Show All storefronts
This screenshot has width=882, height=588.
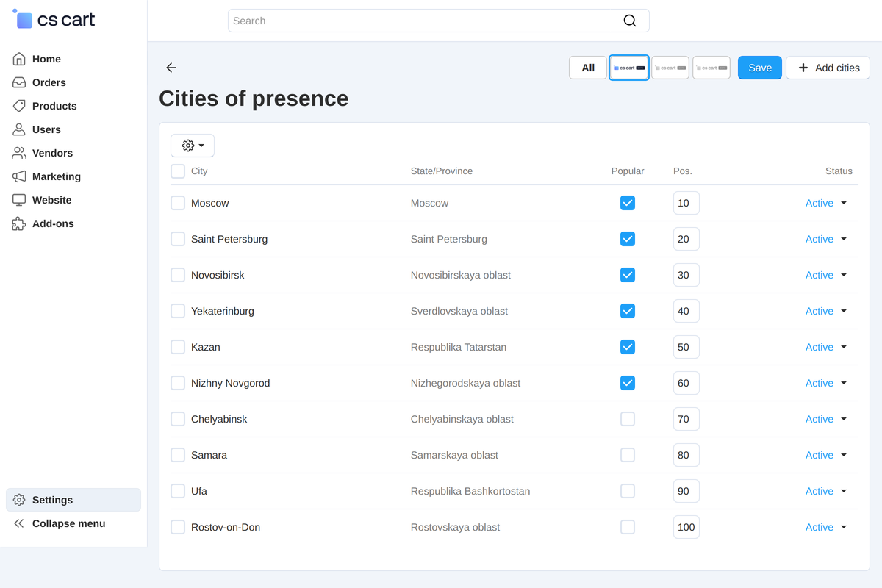[x=588, y=68]
